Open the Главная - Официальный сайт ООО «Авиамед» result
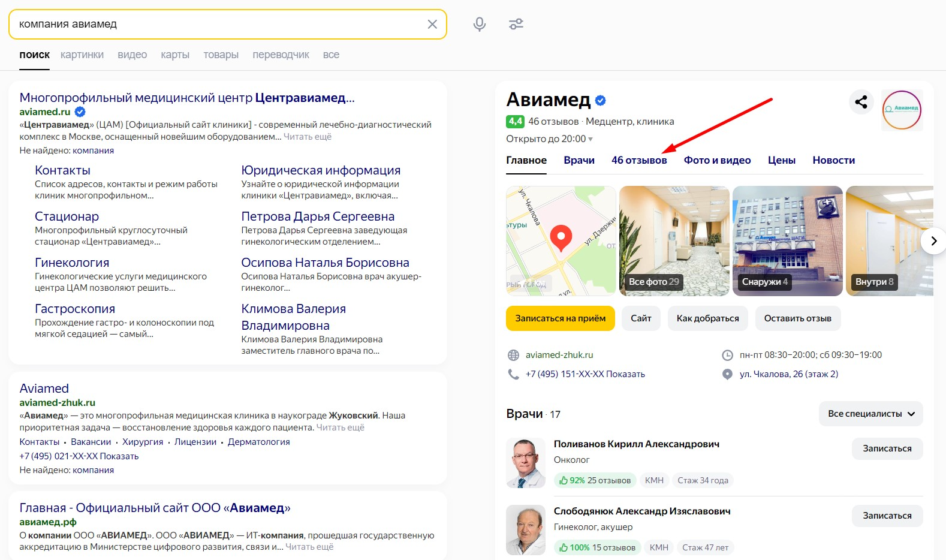The image size is (946, 560). pyautogui.click(x=155, y=508)
